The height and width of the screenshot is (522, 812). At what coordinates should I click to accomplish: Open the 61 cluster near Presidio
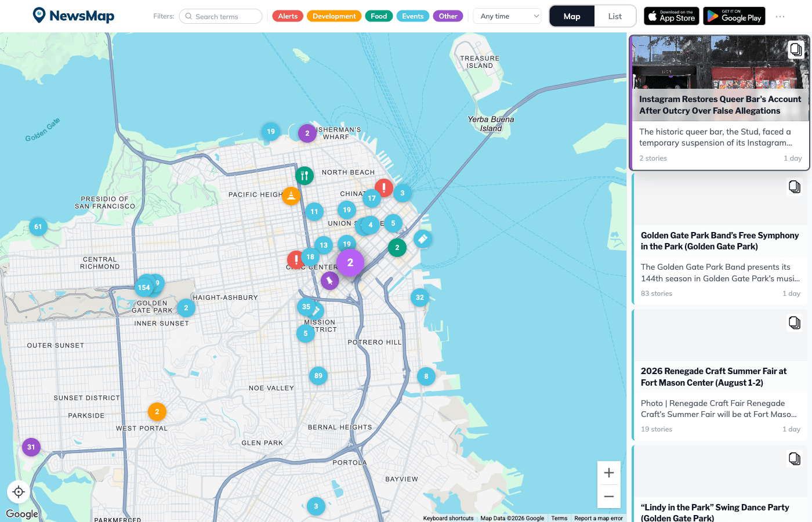click(38, 227)
